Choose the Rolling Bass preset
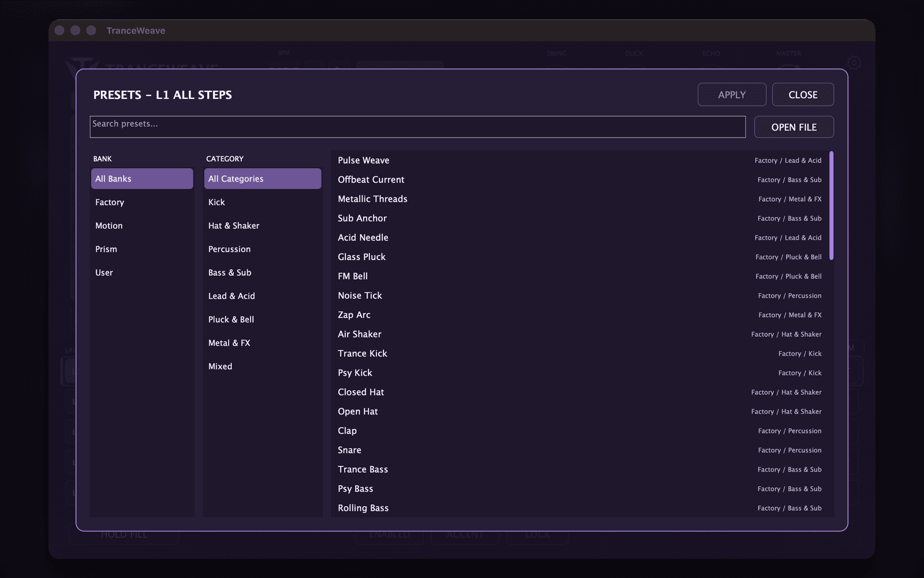Screen dimensions: 924x578 (580, 508)
